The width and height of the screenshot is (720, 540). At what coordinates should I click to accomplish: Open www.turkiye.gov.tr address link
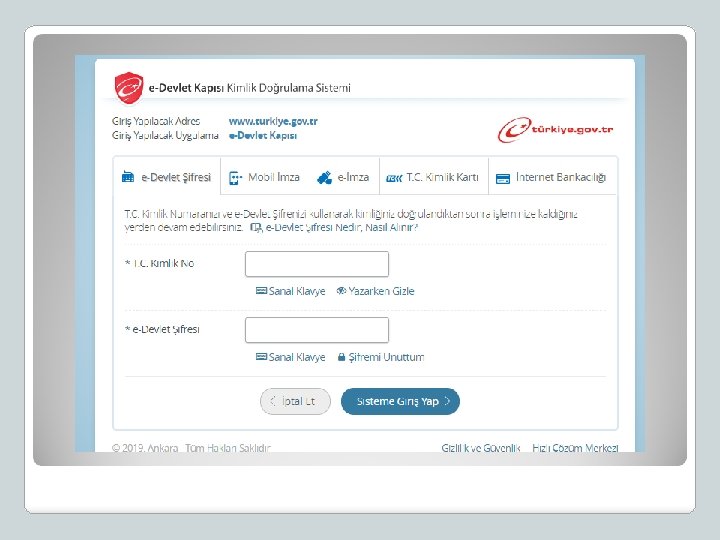(273, 121)
